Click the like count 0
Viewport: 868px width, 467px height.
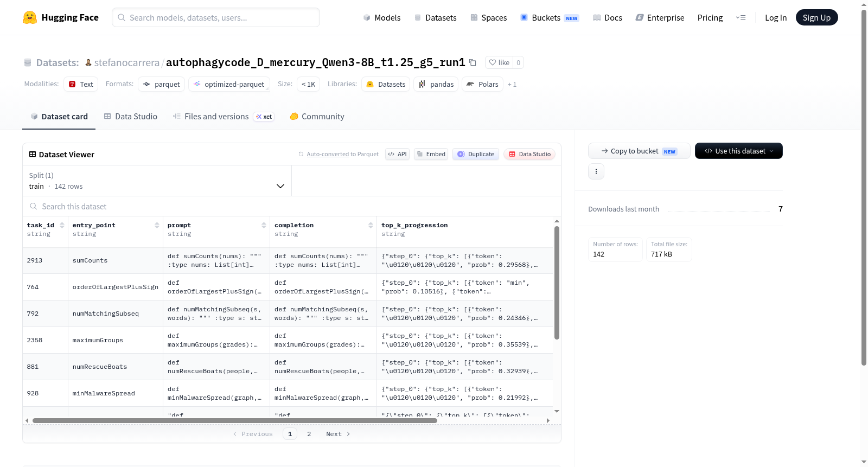(518, 62)
